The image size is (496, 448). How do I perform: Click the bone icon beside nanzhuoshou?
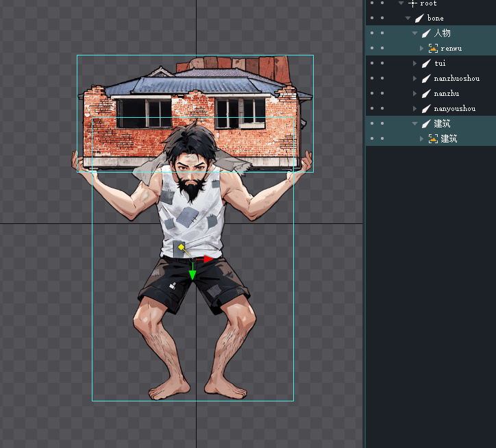(x=426, y=78)
